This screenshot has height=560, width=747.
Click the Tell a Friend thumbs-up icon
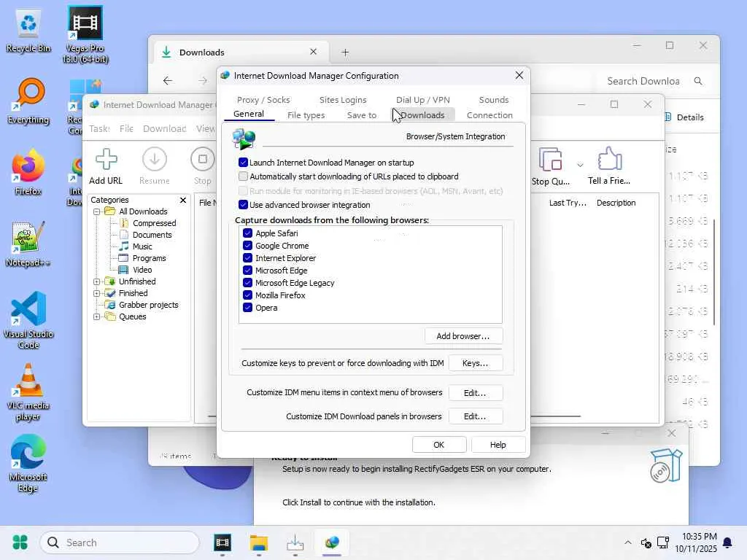(610, 158)
